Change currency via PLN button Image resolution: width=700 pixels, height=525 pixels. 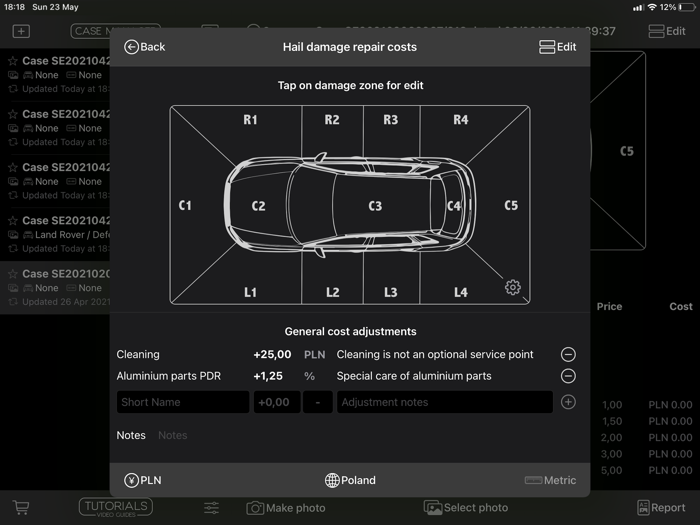tap(143, 480)
